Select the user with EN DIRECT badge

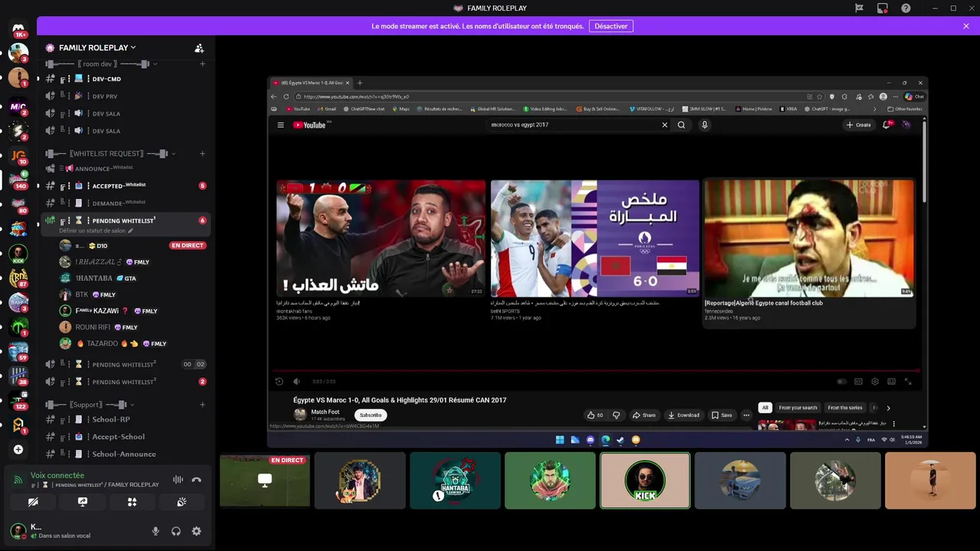[132, 246]
